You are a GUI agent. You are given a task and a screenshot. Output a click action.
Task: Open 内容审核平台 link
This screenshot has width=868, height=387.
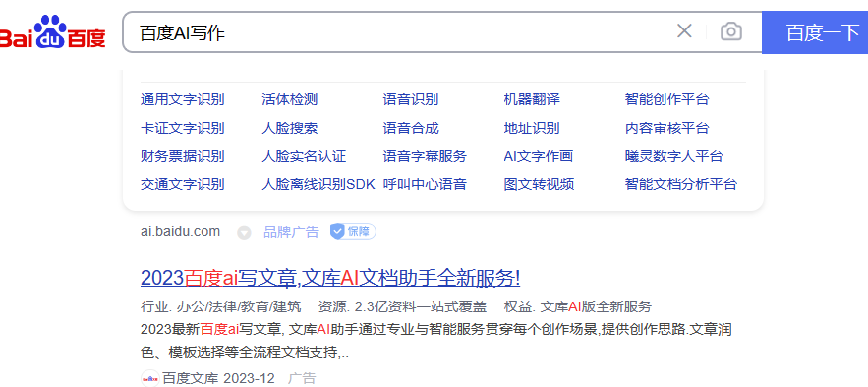click(667, 129)
